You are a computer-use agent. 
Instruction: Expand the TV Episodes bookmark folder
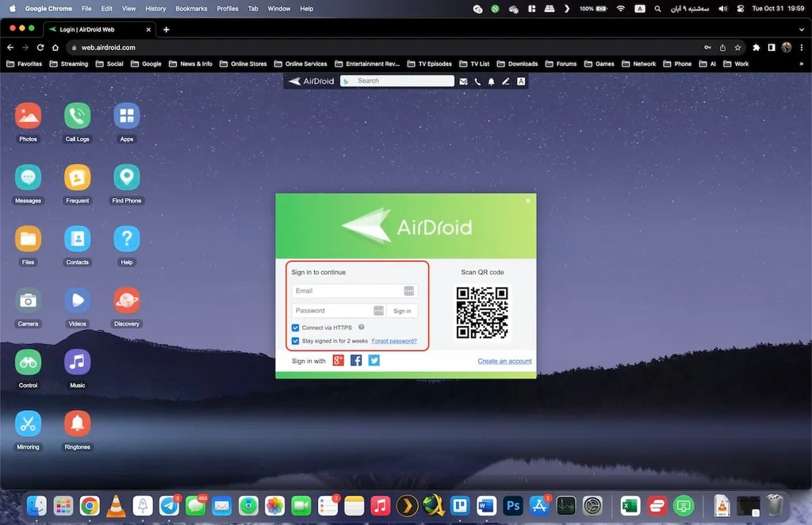429,63
